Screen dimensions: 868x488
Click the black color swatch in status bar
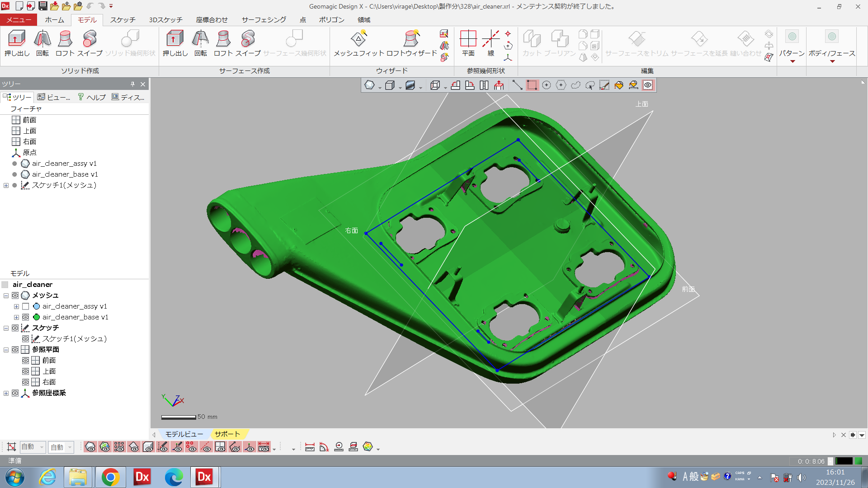pyautogui.click(x=844, y=461)
